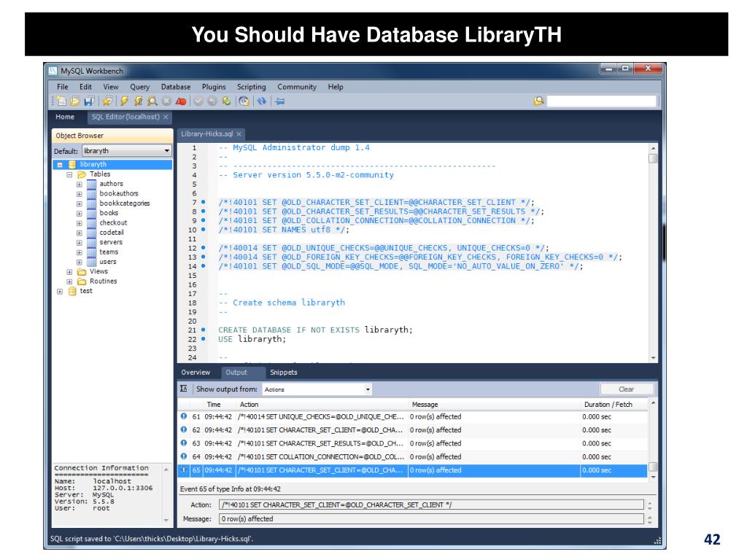
Task: Close the Library-Hicks.sql script tab
Action: coord(239,134)
